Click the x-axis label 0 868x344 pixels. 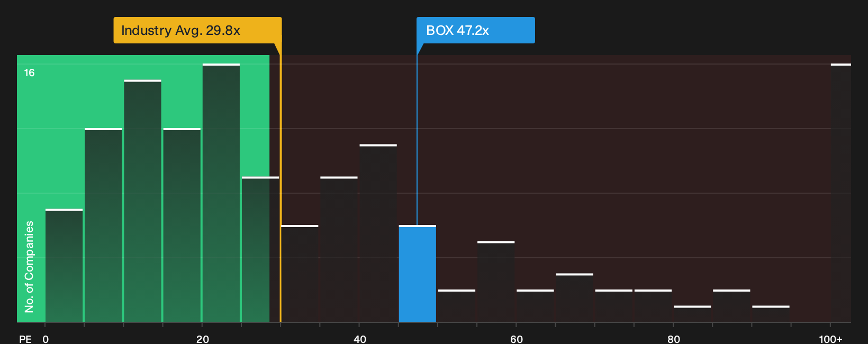coord(46,339)
